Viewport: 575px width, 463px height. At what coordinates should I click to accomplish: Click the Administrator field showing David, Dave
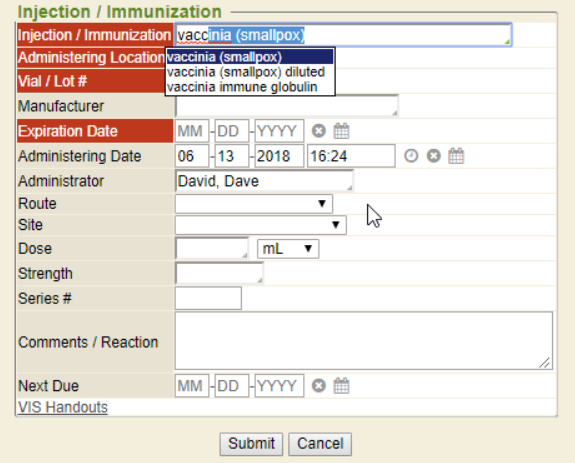[x=264, y=181]
